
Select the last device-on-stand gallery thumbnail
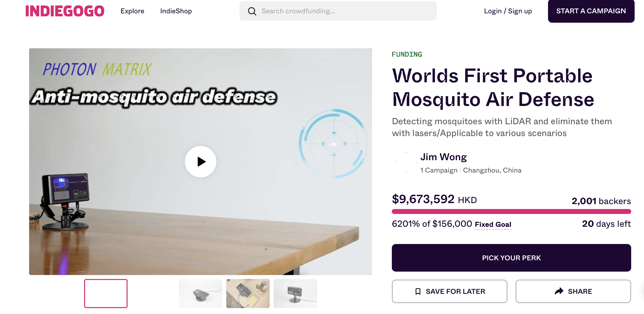(x=295, y=294)
